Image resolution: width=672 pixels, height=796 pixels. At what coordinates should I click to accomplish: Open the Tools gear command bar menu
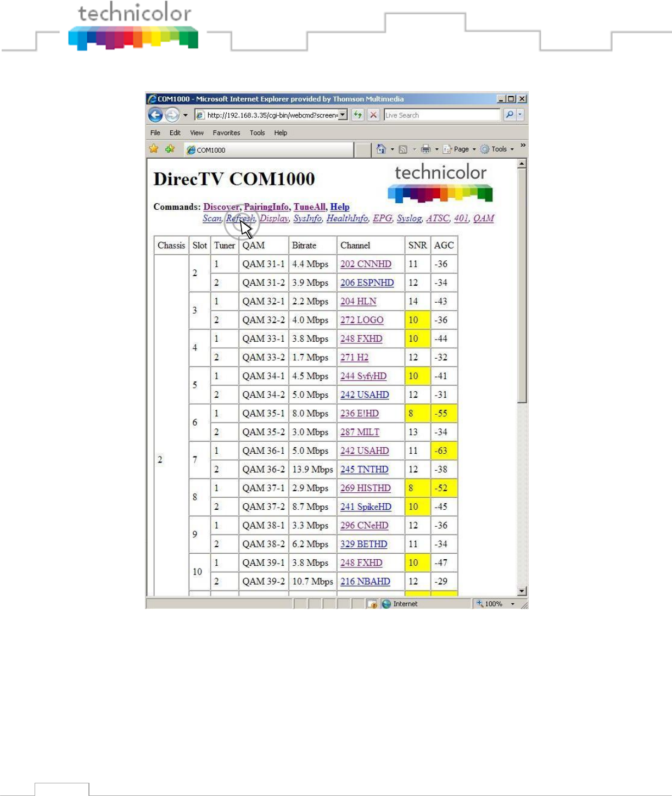(x=497, y=149)
